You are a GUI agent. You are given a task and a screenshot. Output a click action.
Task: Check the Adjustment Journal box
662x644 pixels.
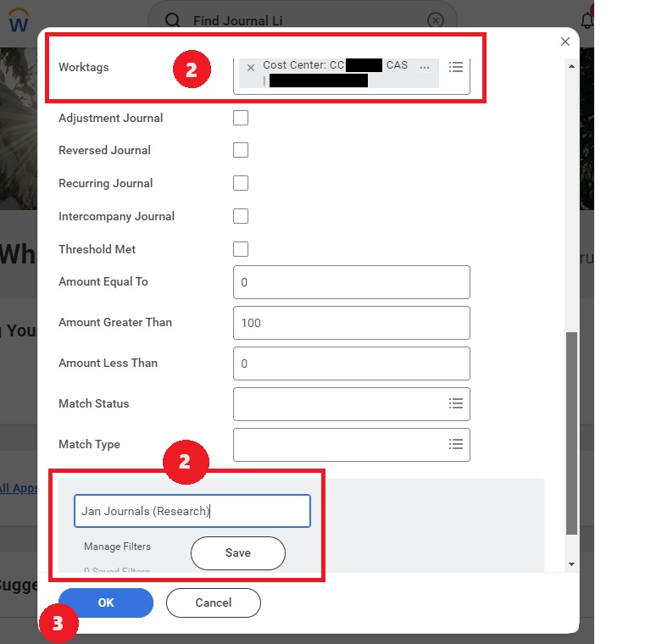241,118
